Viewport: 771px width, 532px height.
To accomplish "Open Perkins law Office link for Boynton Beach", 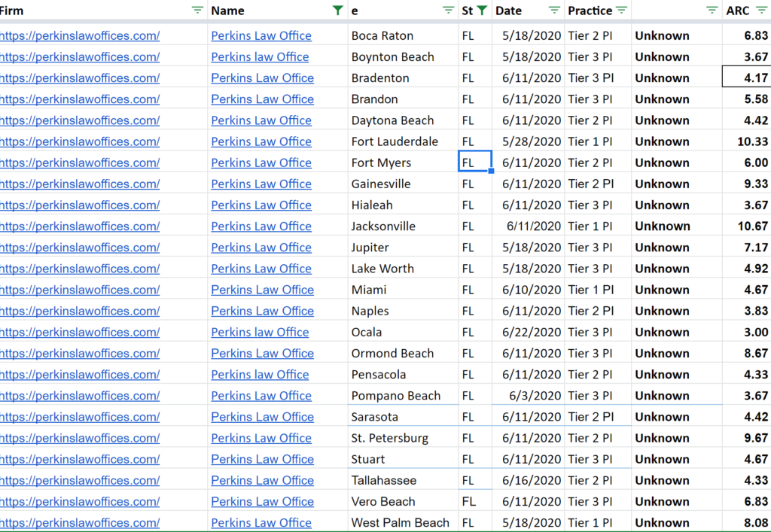I will (x=260, y=57).
